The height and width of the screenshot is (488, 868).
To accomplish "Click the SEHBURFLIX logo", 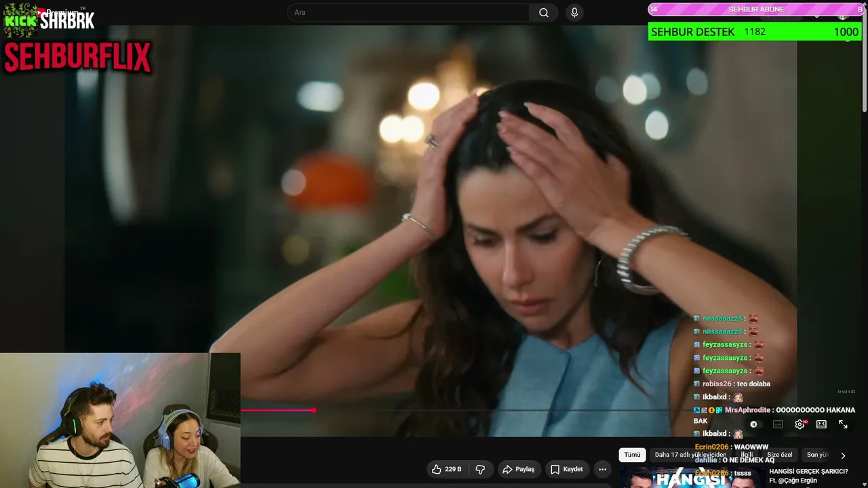I will [x=77, y=58].
